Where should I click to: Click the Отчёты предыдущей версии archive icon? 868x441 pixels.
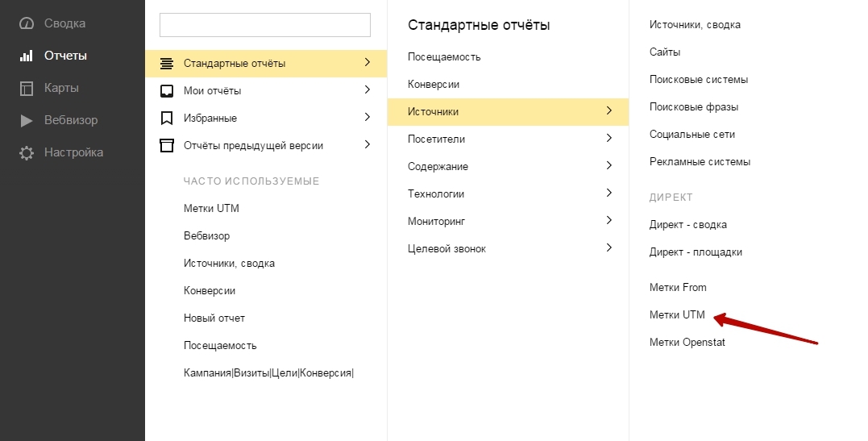pos(167,145)
